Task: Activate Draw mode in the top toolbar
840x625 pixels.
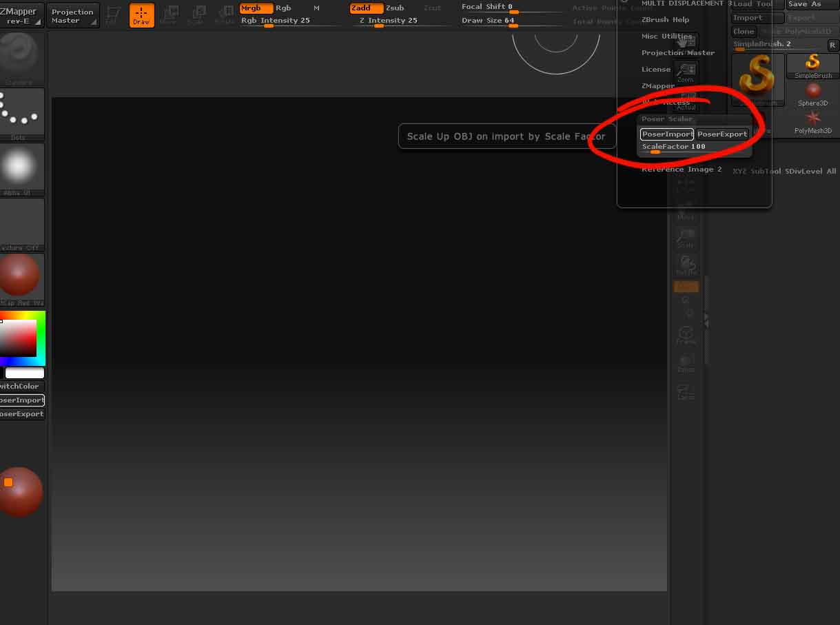Action: click(141, 14)
